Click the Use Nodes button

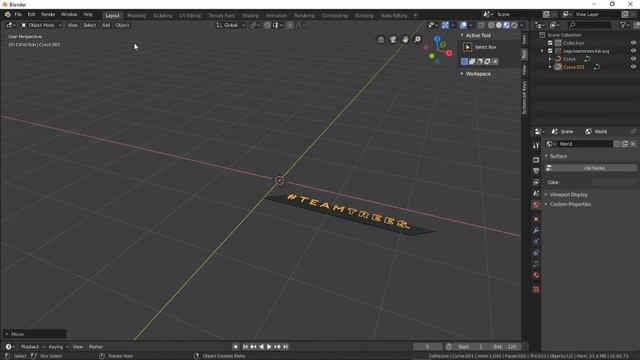point(591,168)
